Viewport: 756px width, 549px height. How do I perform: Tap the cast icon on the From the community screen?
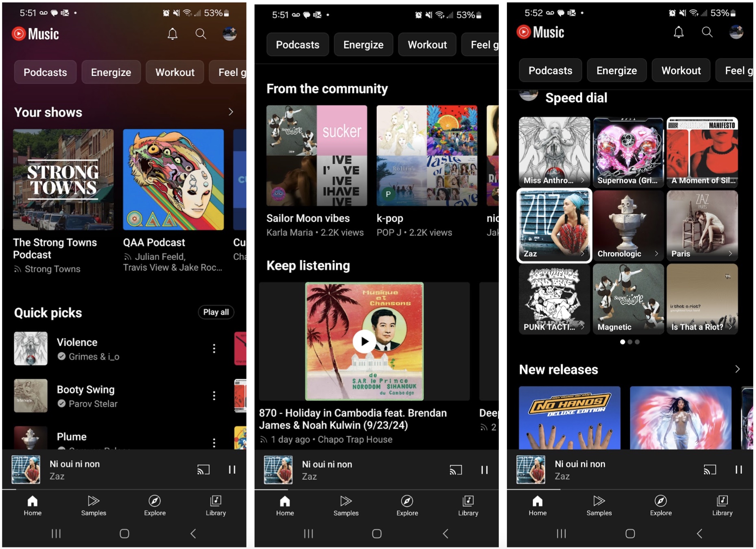coord(455,470)
